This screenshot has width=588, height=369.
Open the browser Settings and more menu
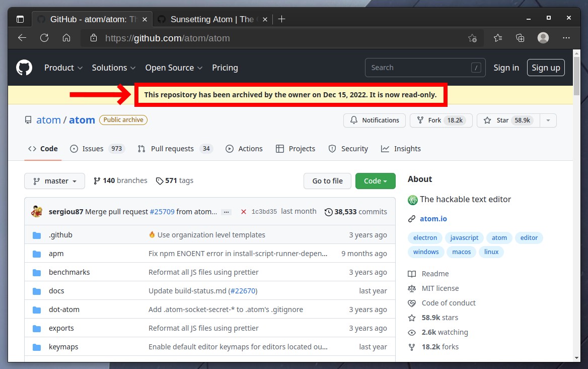(x=566, y=38)
